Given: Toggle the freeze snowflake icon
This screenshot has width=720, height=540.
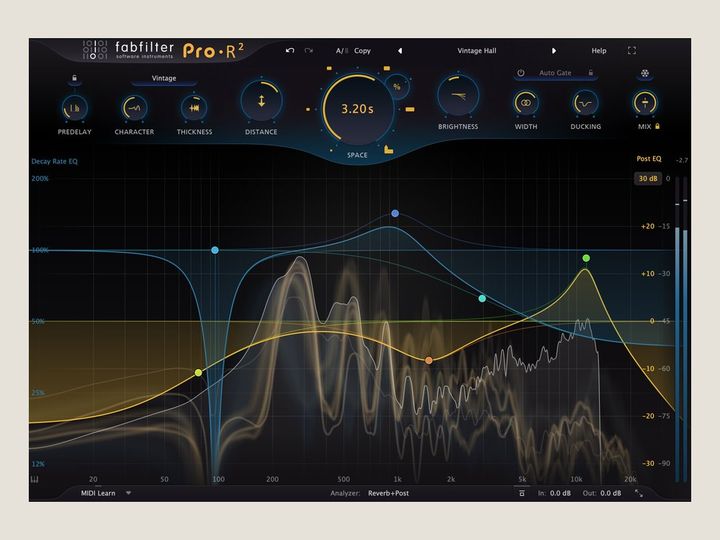Looking at the screenshot, I should tap(645, 74).
